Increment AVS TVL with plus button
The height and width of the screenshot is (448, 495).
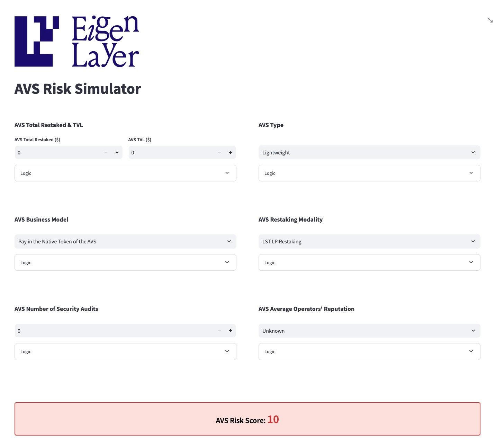[x=230, y=152]
